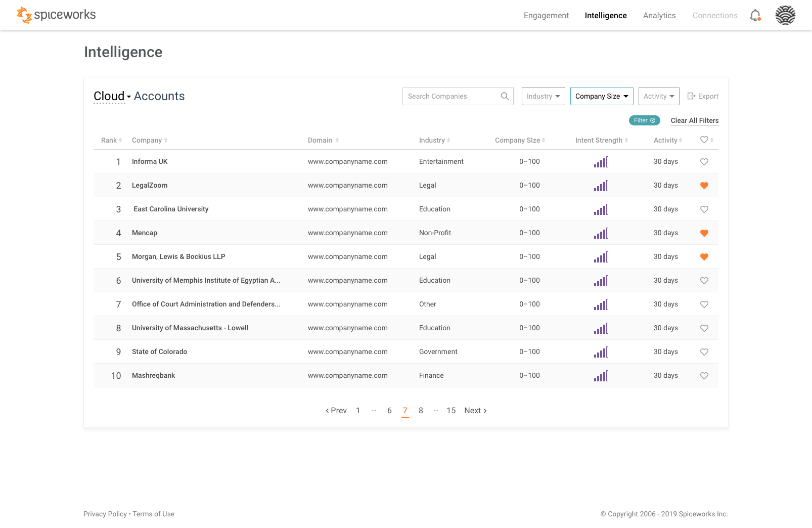Open Privacy Policy link

105,514
